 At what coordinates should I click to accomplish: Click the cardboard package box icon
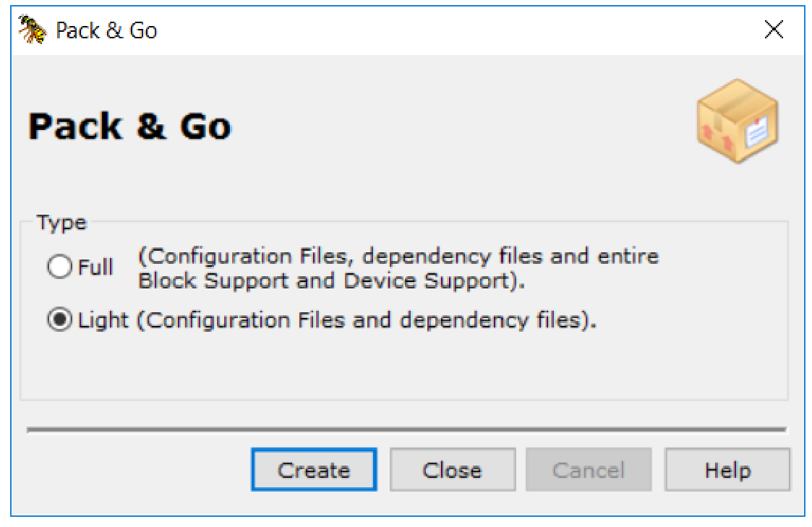(x=736, y=121)
